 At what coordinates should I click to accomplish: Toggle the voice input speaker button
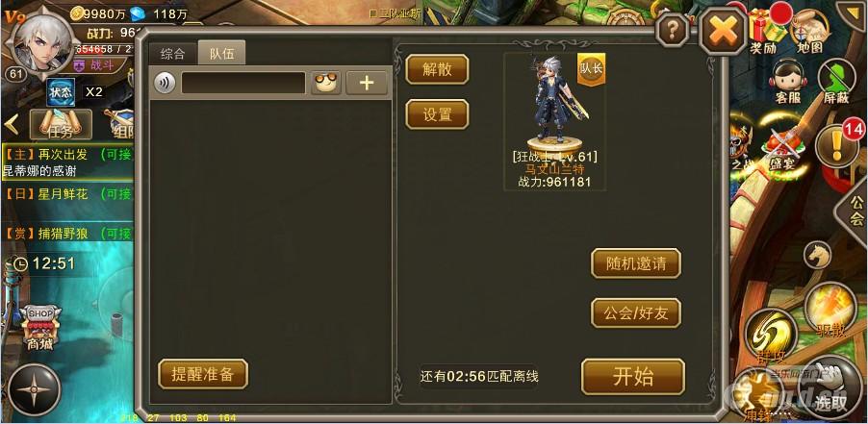(x=165, y=83)
